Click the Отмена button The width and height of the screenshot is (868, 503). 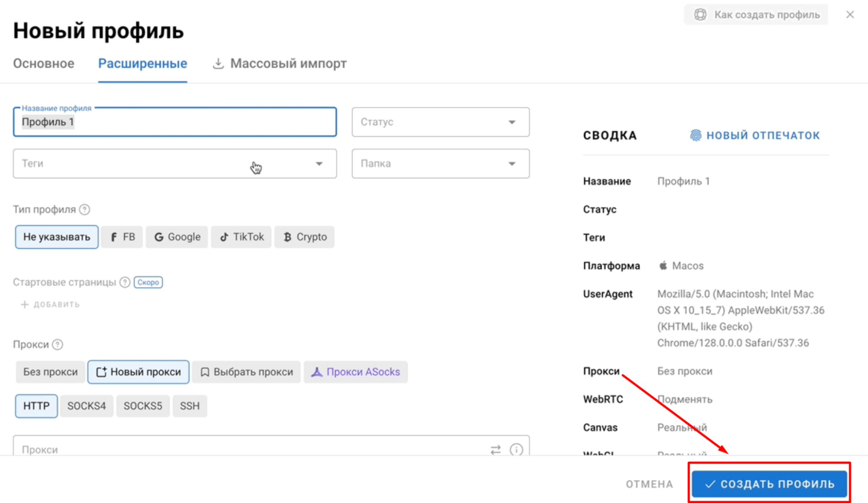point(650,484)
